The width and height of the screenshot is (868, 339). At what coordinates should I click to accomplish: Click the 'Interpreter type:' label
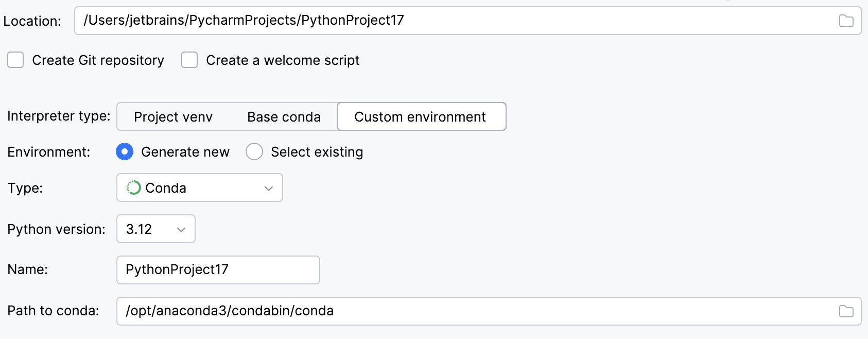(x=59, y=116)
